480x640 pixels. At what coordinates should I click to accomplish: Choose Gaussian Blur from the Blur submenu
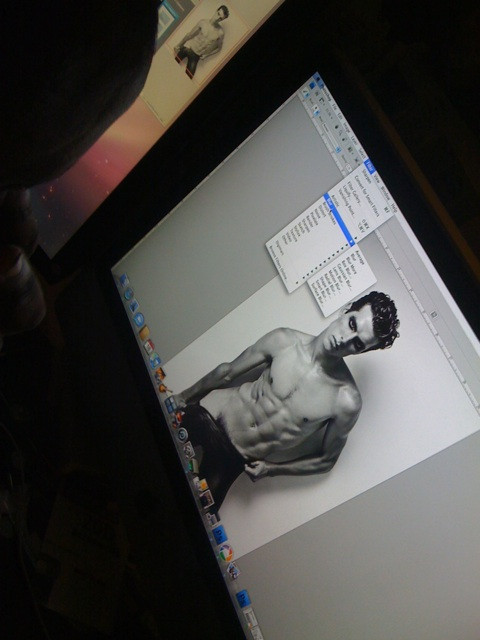[x=344, y=277]
